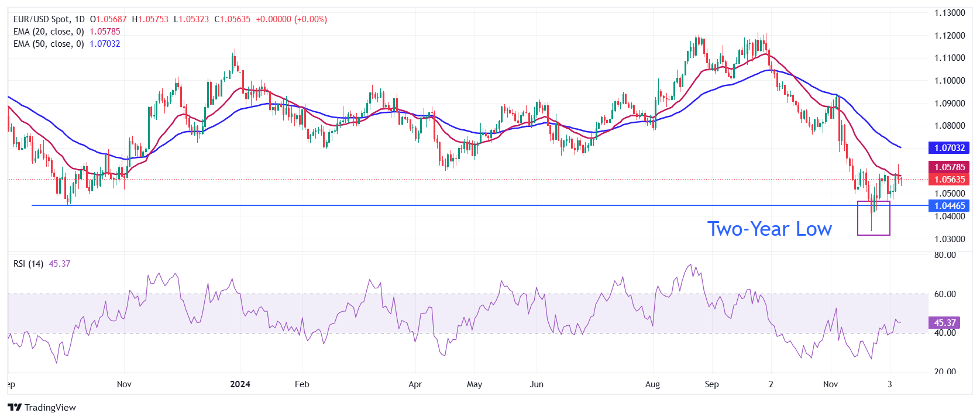Click the TradingView logo icon
This screenshot has width=980, height=420.
[15, 407]
